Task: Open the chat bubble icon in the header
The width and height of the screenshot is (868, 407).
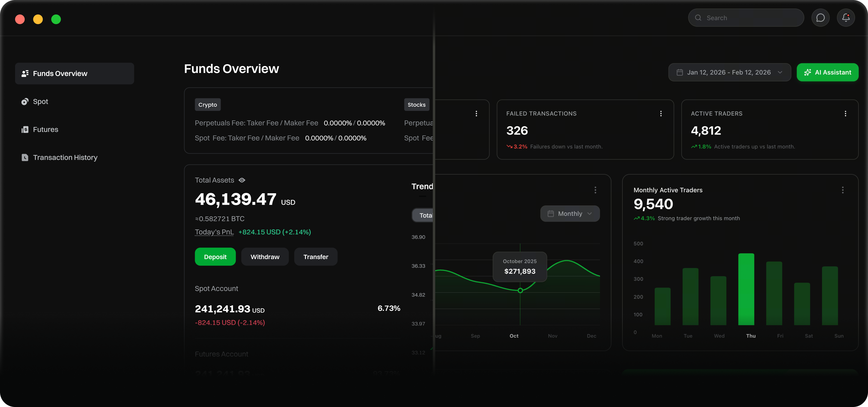Action: coord(820,17)
